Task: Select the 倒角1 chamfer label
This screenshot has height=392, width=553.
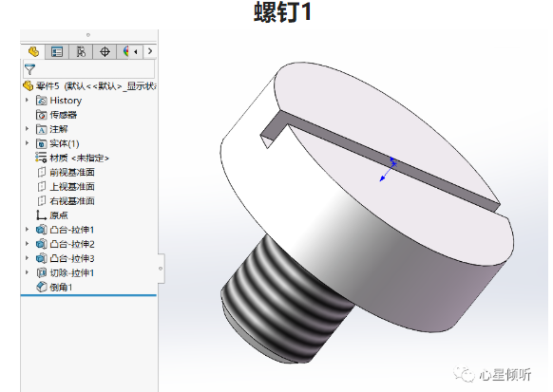Action: (x=61, y=288)
